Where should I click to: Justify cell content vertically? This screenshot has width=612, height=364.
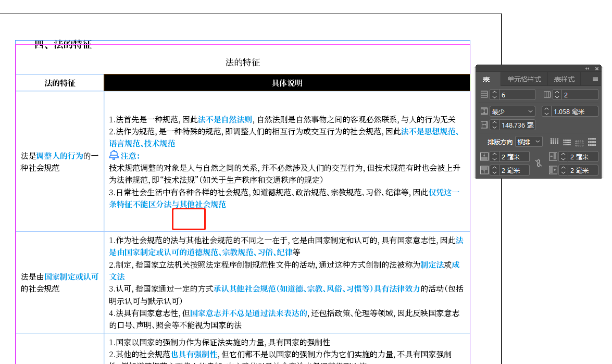point(592,142)
